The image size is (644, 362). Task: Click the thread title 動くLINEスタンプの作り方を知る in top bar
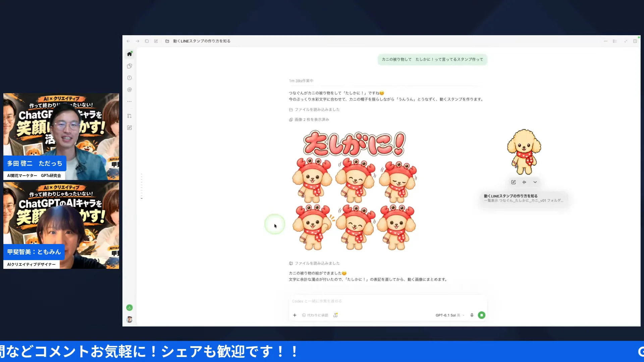click(x=202, y=41)
